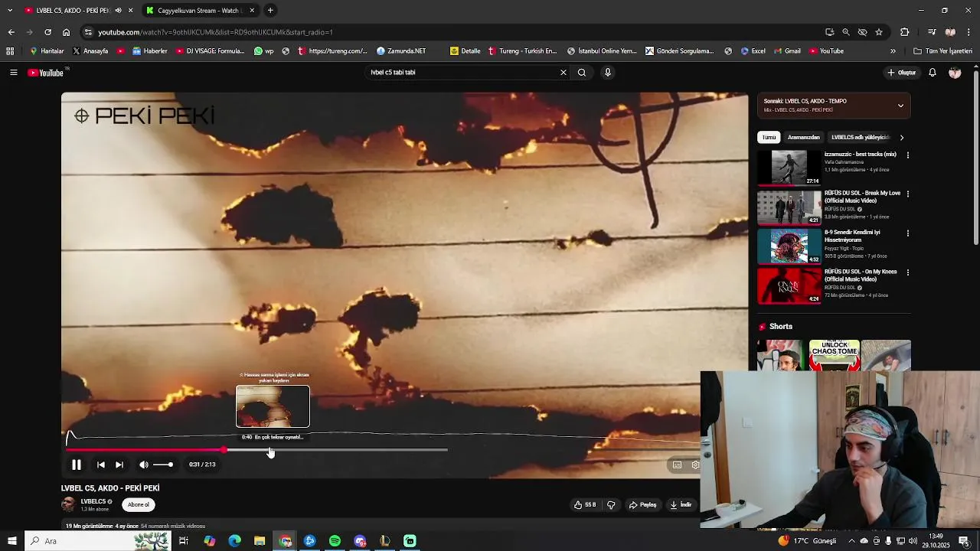
Task: Open File Explorer from the taskbar
Action: (x=260, y=541)
